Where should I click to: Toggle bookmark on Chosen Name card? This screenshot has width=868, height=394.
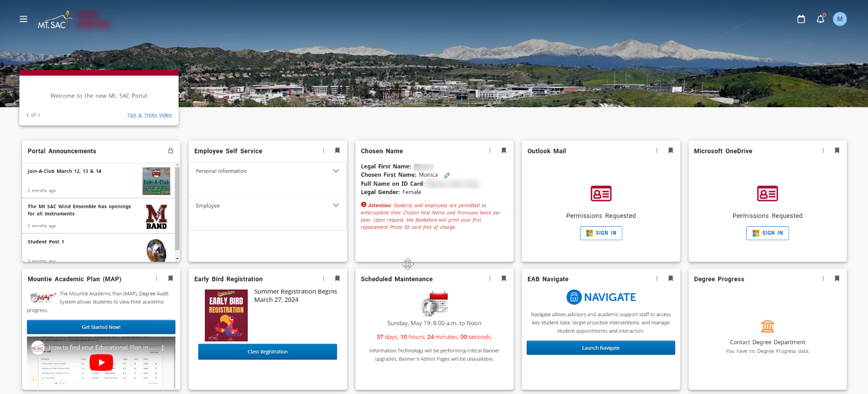click(x=504, y=151)
